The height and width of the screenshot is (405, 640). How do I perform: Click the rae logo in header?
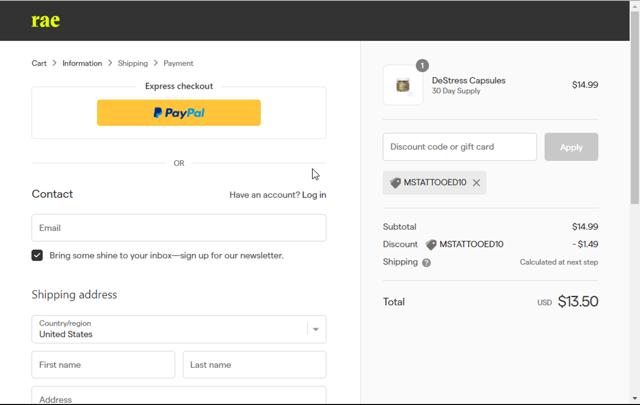pos(46,21)
